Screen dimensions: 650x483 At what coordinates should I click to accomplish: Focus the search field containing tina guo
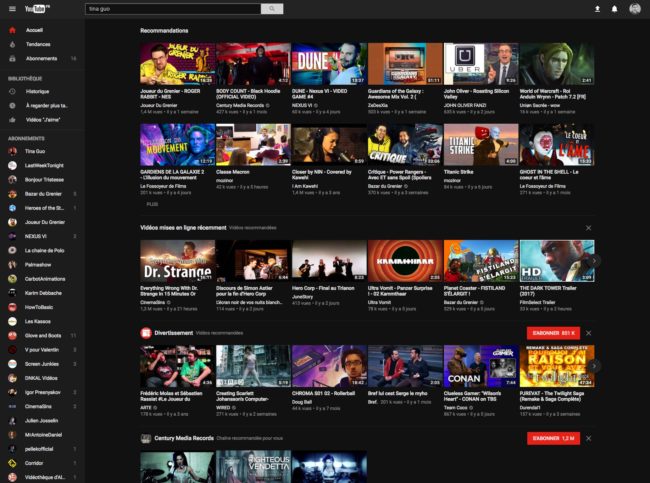[x=173, y=9]
